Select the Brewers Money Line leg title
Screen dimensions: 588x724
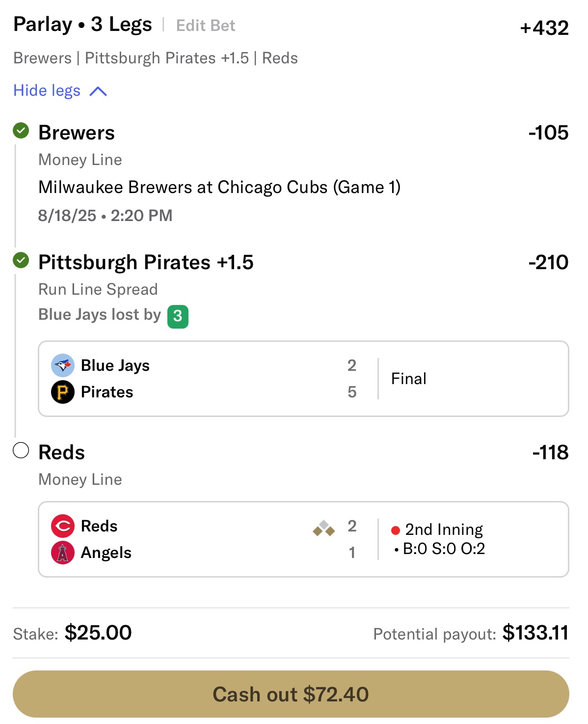point(77,133)
